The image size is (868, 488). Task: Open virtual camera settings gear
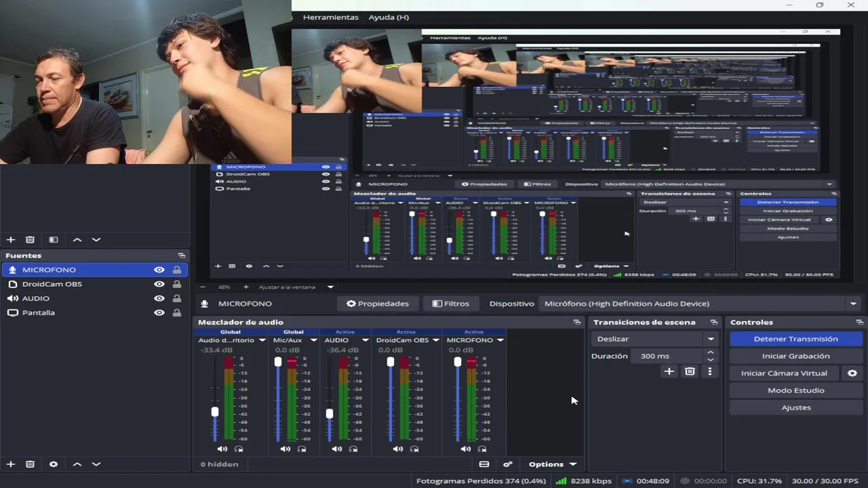852,373
